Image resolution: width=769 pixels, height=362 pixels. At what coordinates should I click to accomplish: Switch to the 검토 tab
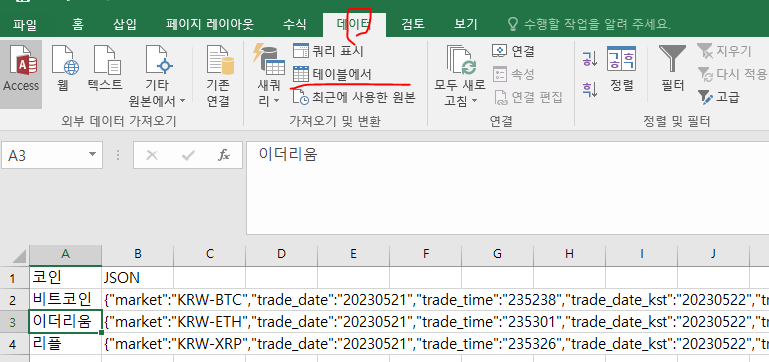(413, 24)
